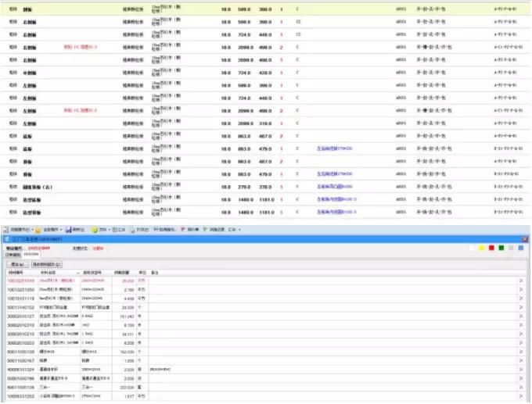Click the budget quantity column header

121,273
